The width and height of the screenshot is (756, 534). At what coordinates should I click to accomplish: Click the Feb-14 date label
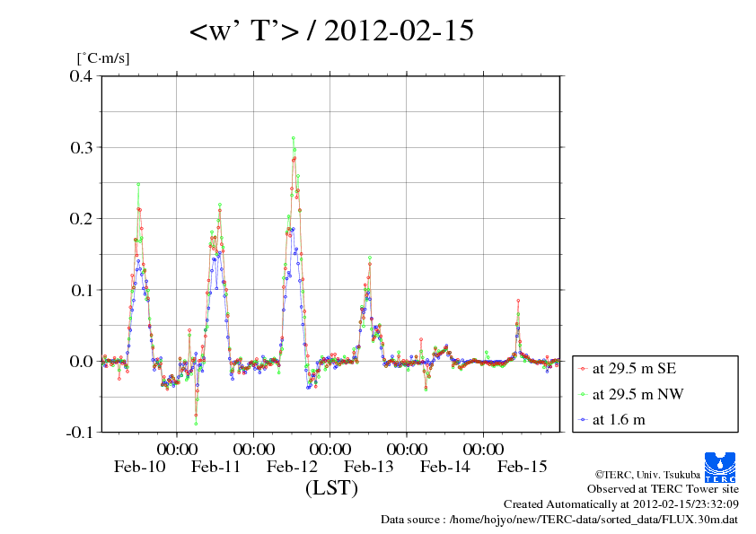coord(445,467)
